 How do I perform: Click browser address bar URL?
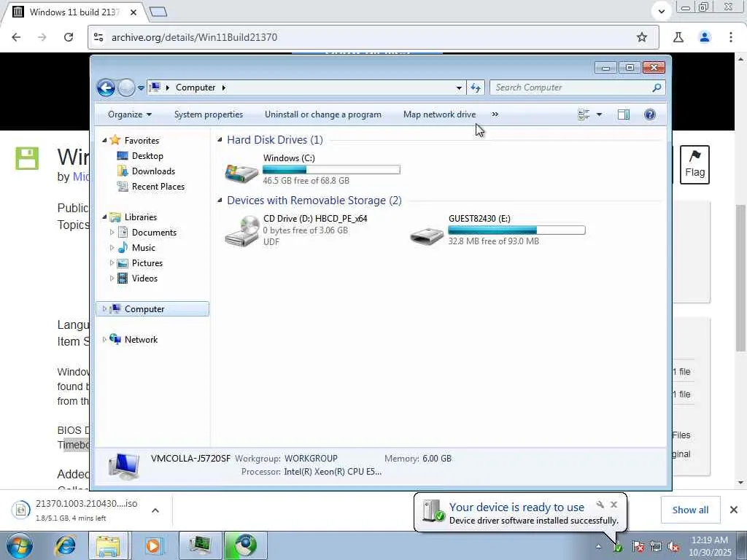point(194,37)
